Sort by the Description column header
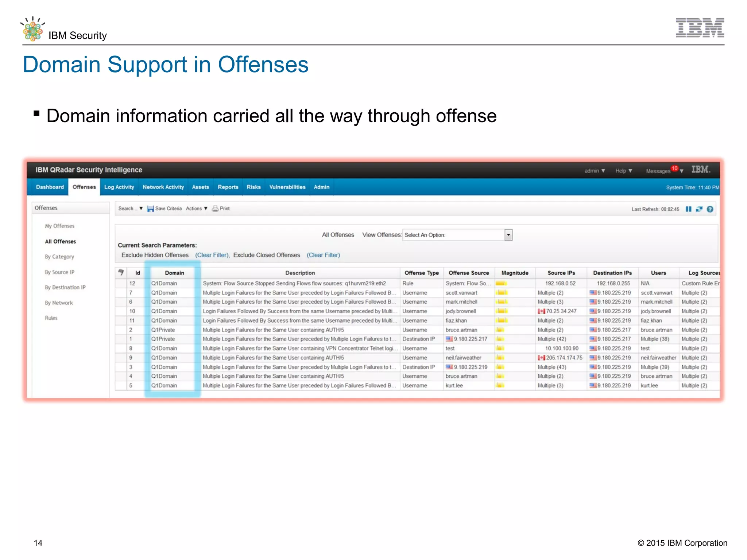 [300, 273]
